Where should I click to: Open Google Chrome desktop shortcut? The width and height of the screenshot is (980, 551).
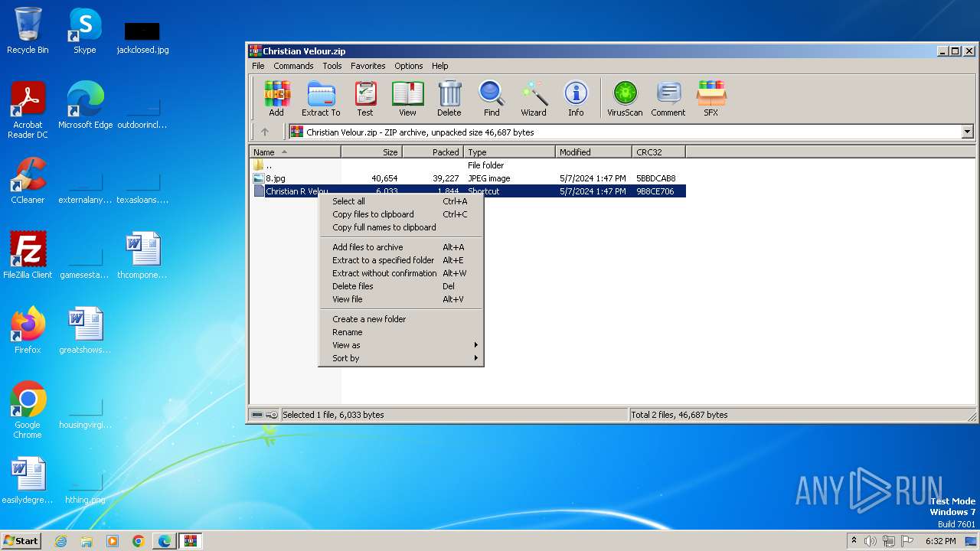(x=28, y=410)
